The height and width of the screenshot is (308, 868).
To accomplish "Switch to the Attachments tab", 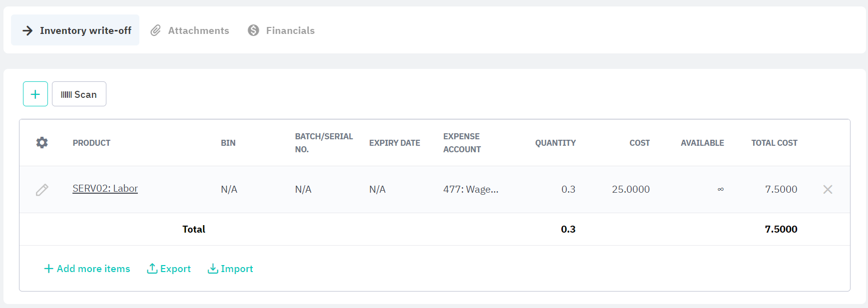I will click(x=190, y=30).
